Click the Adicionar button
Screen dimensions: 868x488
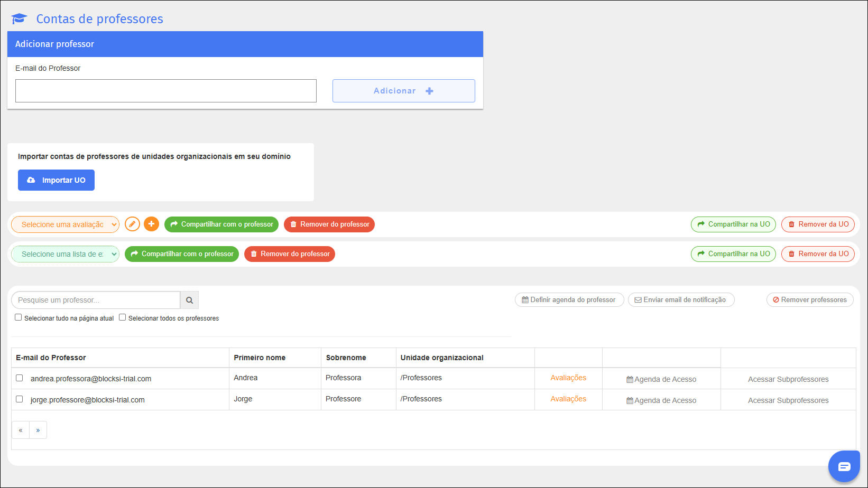click(404, 91)
